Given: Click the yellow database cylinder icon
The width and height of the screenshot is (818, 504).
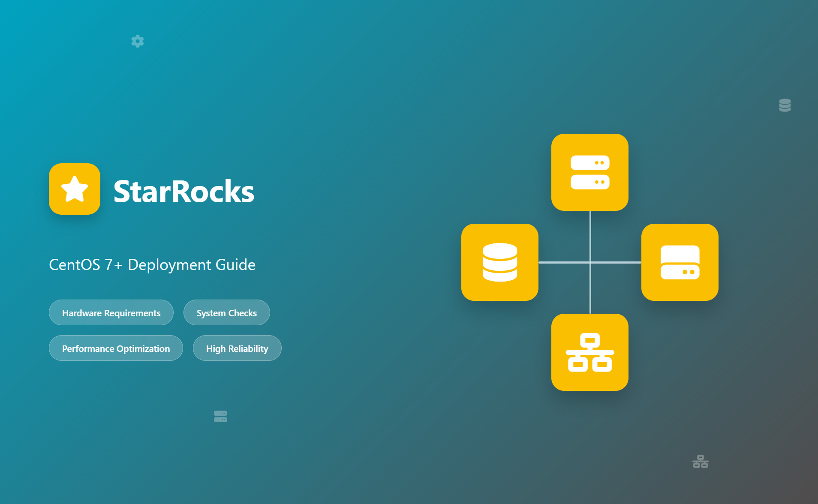Looking at the screenshot, I should click(x=499, y=262).
